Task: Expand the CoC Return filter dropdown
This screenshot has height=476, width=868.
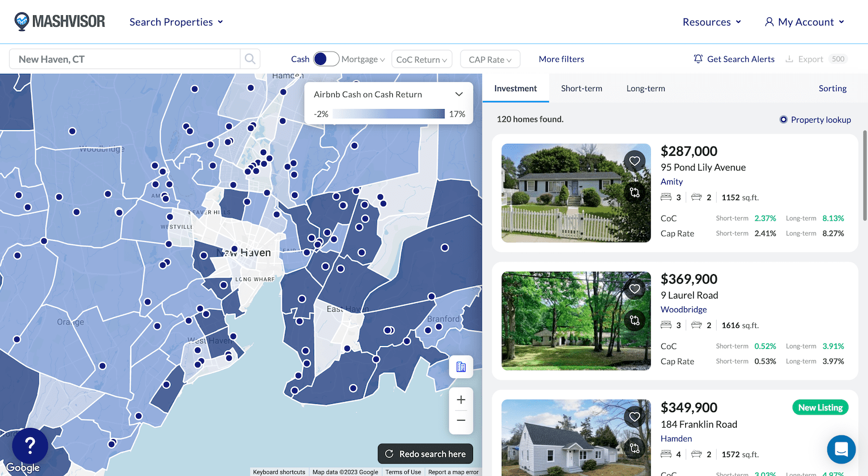Action: (422, 60)
